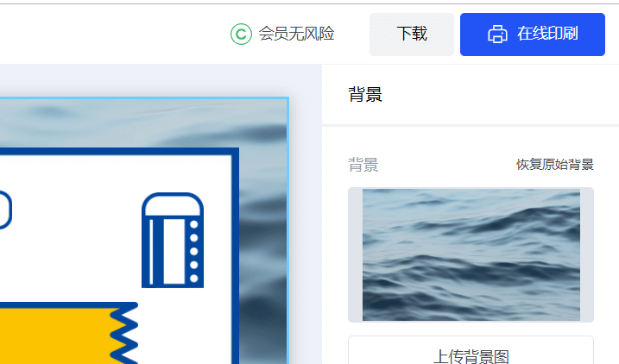This screenshot has width=619, height=364.
Task: Click the 会员无风险 label
Action: point(296,34)
